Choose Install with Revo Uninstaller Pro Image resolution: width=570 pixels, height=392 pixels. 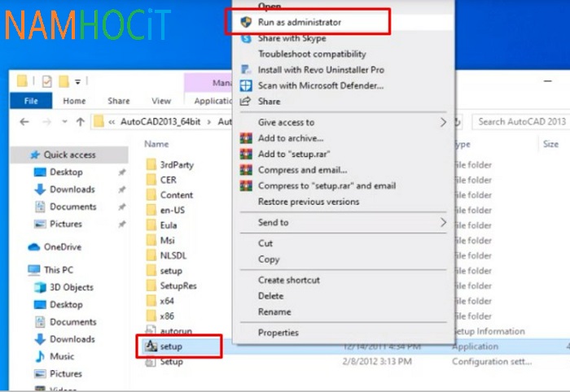tap(343, 70)
